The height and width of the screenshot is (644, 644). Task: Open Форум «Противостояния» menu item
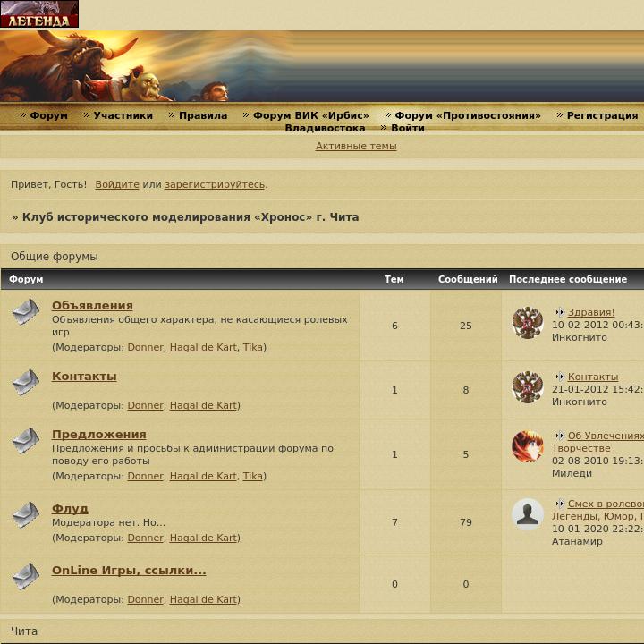click(468, 115)
